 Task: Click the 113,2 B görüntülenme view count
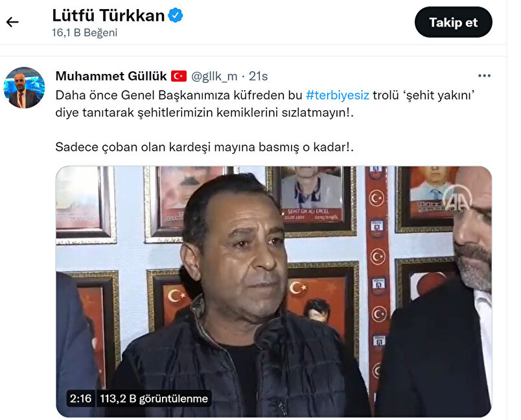point(154,398)
